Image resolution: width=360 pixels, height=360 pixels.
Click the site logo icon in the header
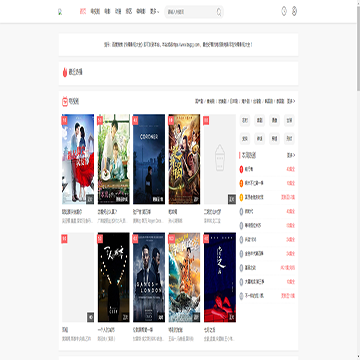pos(60,12)
